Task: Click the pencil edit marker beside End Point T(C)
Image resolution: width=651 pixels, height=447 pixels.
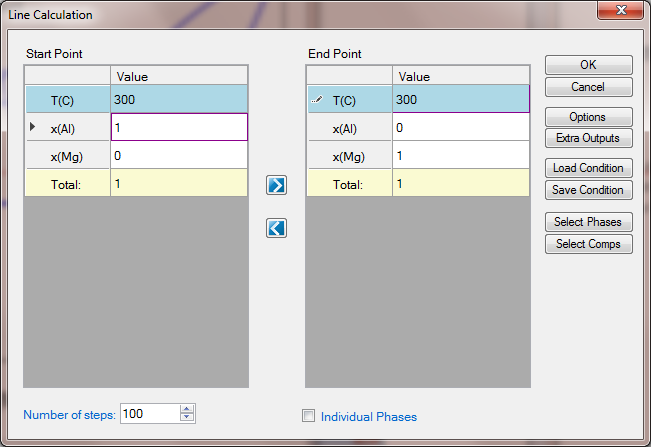Action: click(317, 100)
